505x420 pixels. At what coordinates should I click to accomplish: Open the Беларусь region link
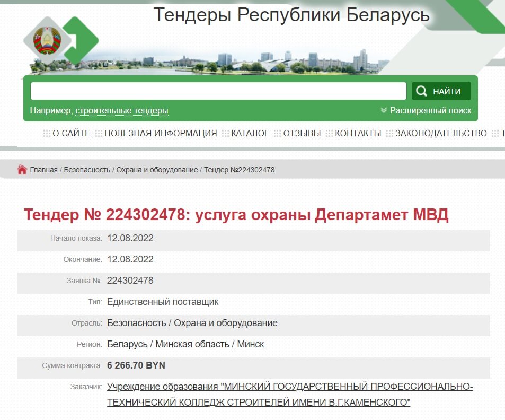(127, 344)
